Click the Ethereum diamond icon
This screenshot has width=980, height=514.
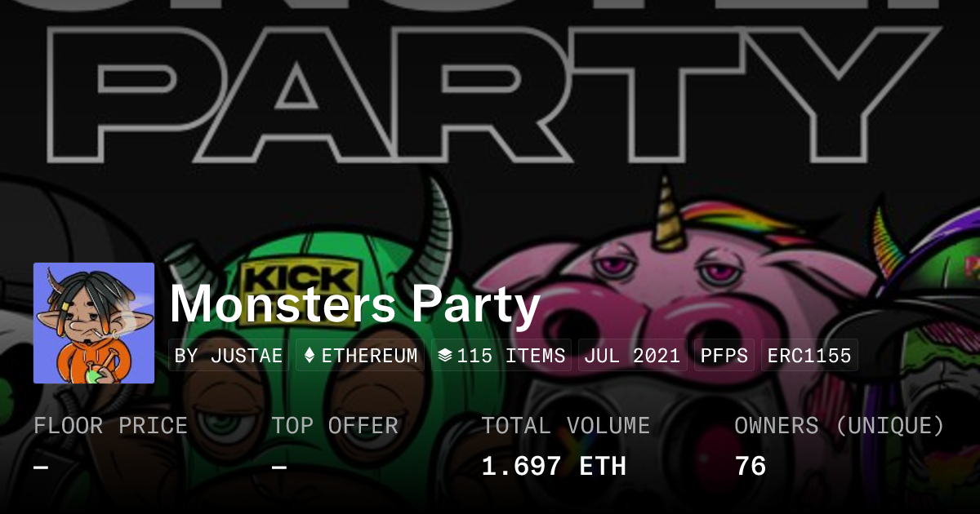310,356
